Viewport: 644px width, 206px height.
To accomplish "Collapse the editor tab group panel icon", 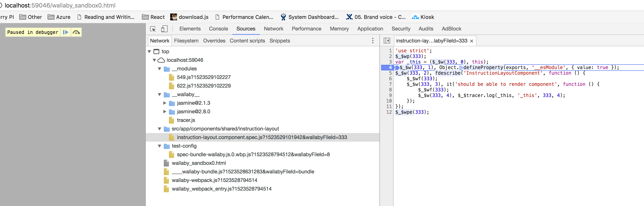I will tap(387, 41).
